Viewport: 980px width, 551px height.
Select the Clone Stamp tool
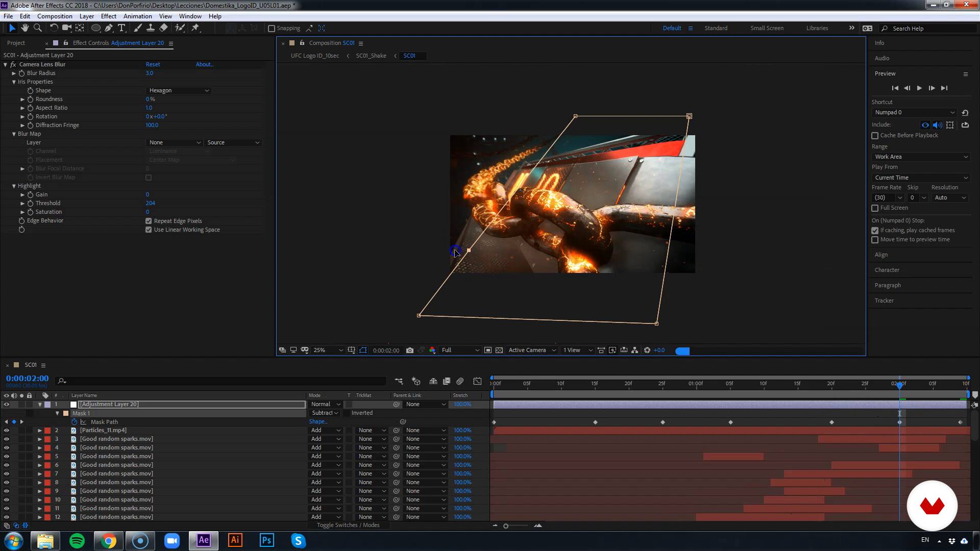click(150, 28)
